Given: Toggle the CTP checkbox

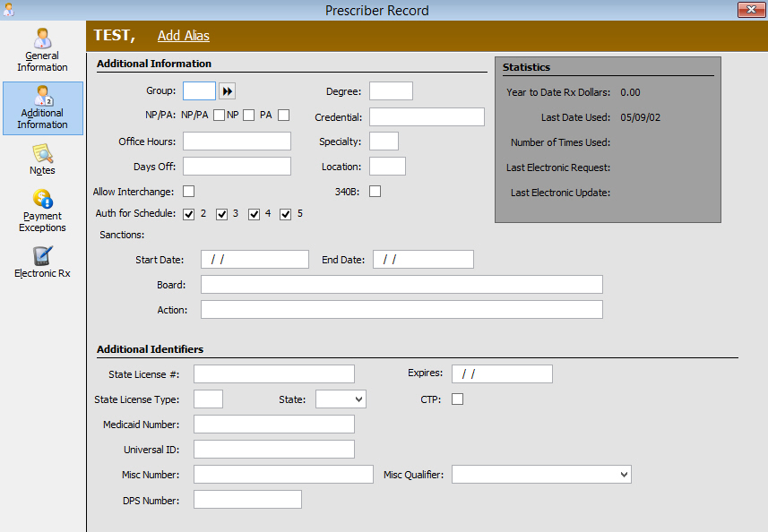Looking at the screenshot, I should [458, 399].
